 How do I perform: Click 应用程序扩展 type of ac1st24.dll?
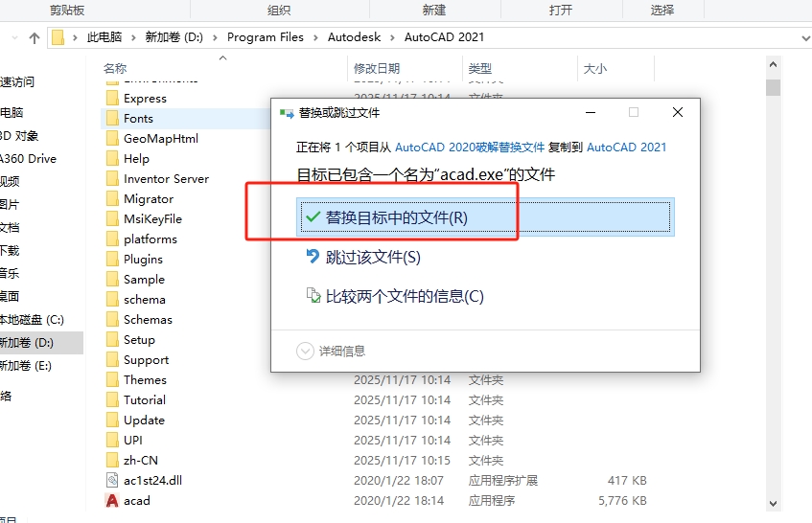(x=503, y=481)
